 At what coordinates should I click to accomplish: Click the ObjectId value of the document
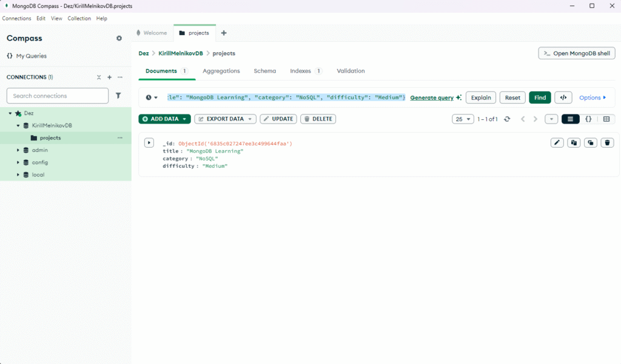point(235,144)
